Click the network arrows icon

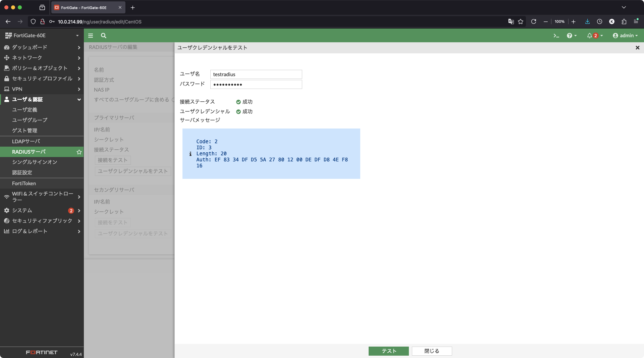tap(6, 58)
